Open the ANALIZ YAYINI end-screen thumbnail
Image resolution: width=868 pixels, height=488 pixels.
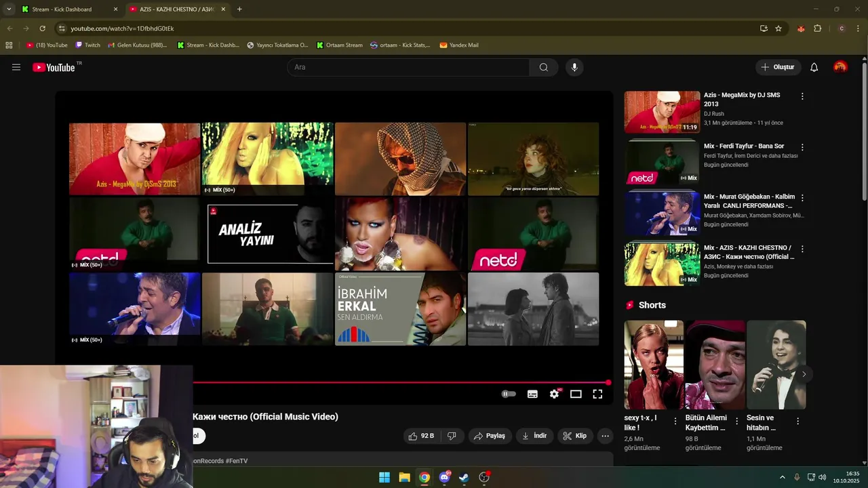point(267,234)
